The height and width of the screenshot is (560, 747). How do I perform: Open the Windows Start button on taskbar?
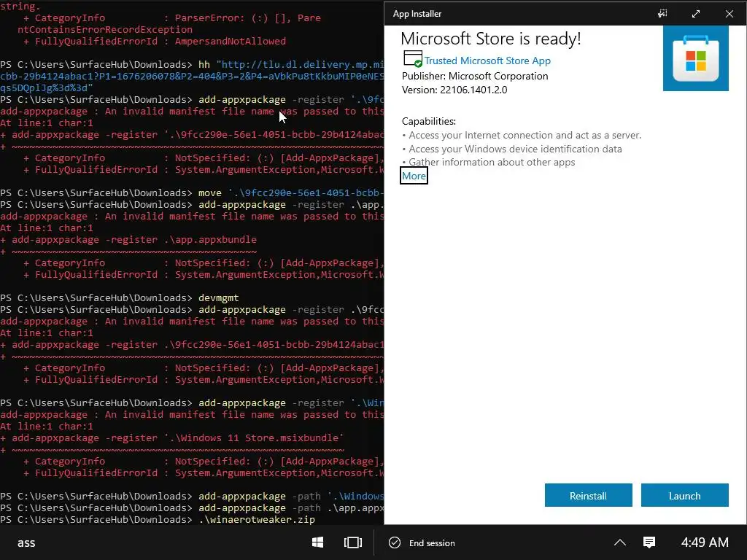pyautogui.click(x=318, y=542)
